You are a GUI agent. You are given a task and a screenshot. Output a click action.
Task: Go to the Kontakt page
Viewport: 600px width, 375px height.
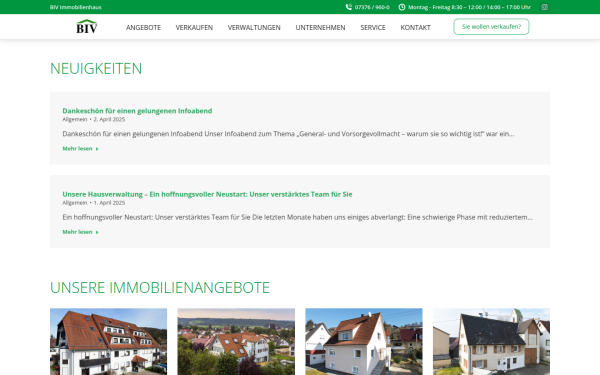(416, 28)
